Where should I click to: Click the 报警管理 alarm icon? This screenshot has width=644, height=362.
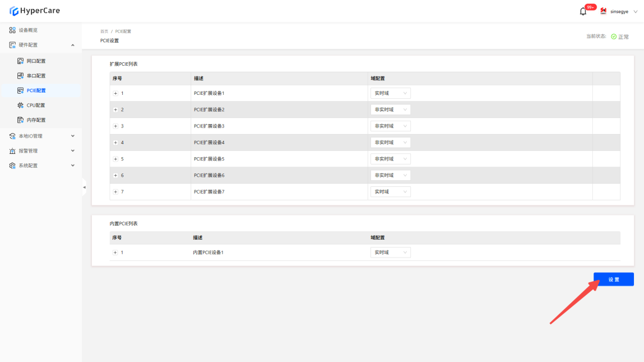[x=12, y=151]
